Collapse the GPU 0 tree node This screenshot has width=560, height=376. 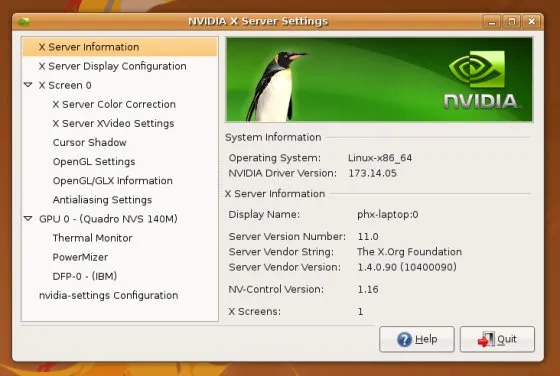(x=28, y=219)
